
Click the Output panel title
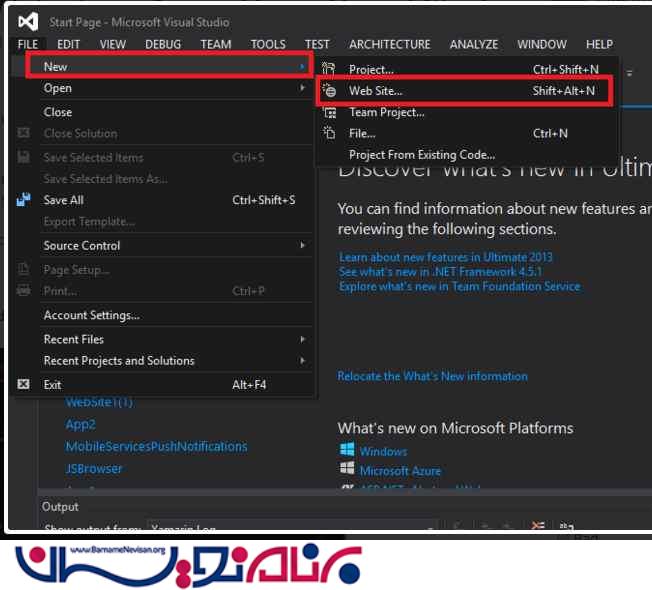click(60, 506)
